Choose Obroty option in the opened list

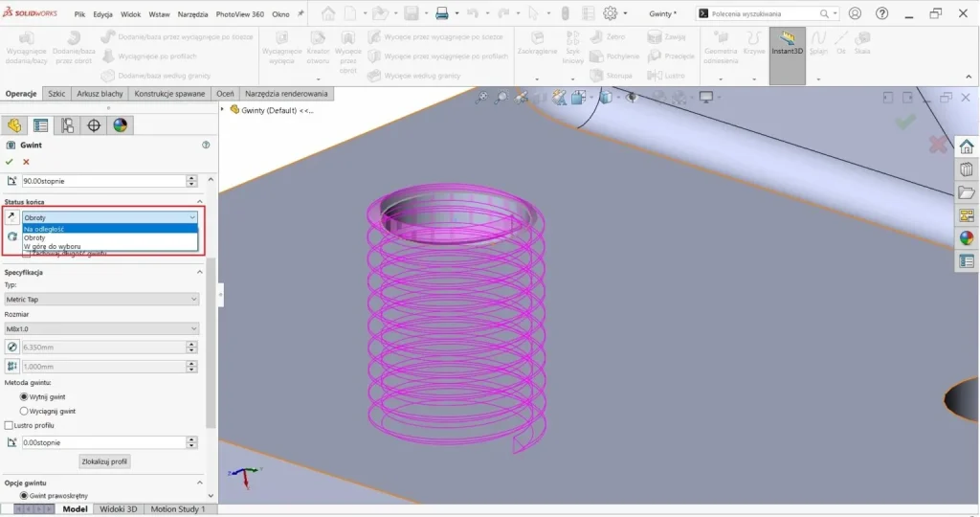(x=110, y=237)
